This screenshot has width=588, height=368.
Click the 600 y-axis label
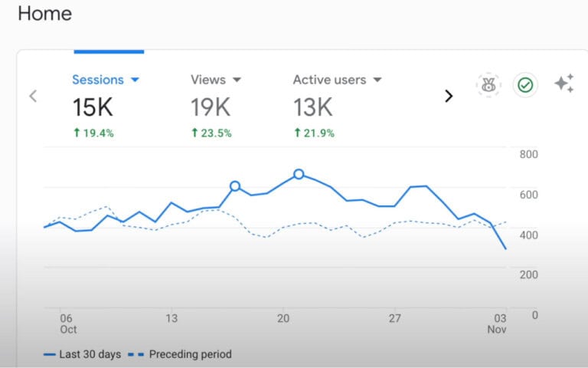tap(529, 195)
